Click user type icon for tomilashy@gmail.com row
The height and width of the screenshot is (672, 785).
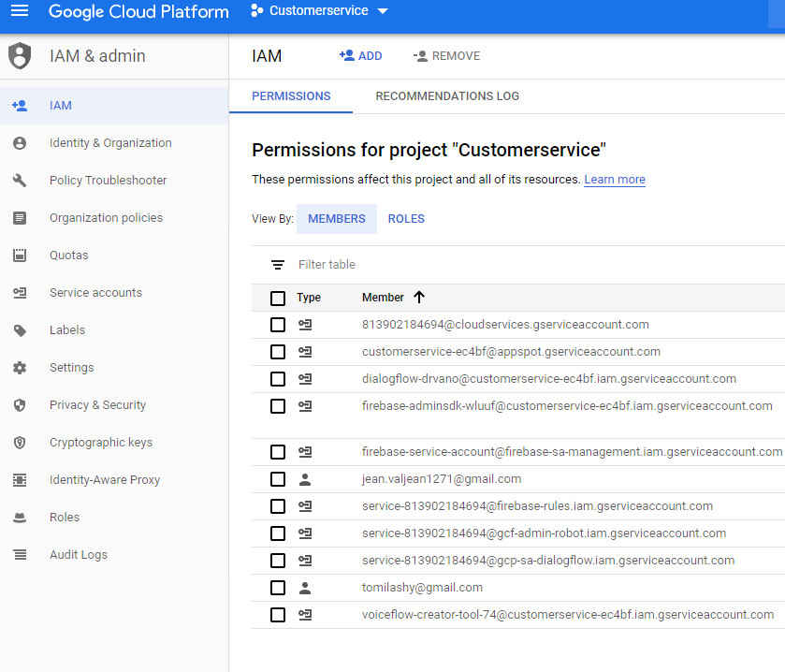click(305, 588)
